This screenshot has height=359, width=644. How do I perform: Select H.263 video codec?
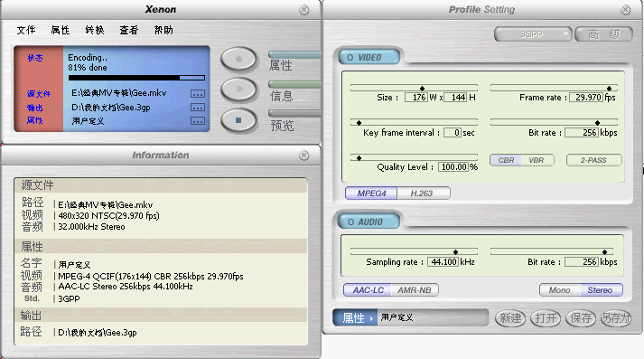click(x=422, y=194)
